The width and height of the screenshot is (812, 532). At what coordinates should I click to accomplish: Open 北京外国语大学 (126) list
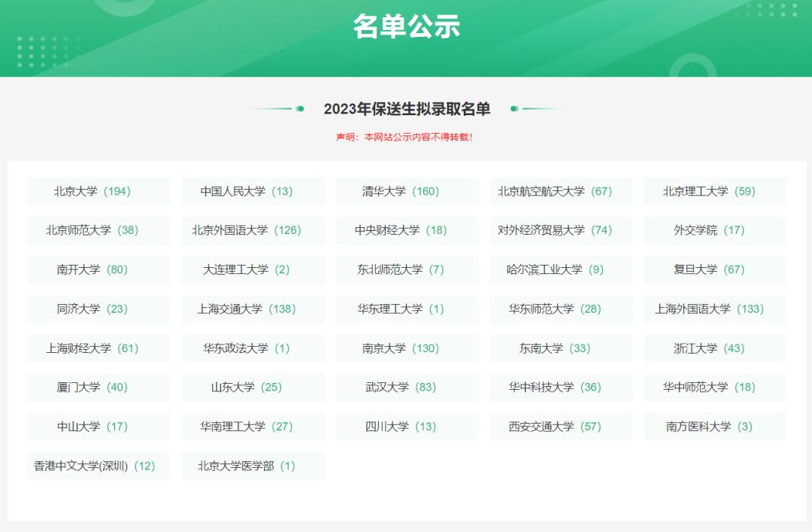[x=253, y=230]
